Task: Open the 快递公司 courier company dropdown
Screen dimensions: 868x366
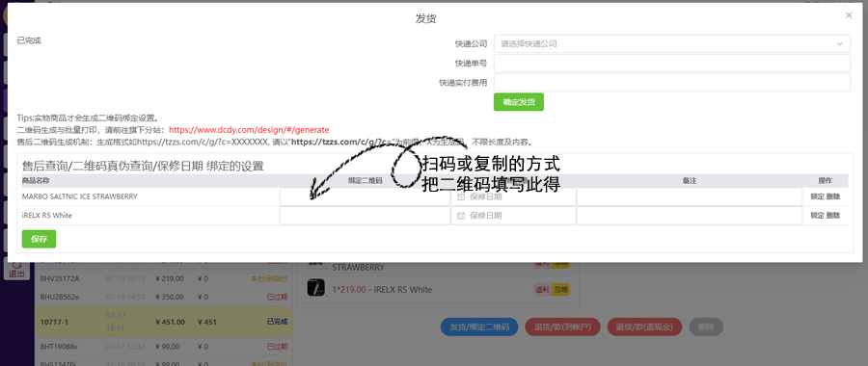Action: pyautogui.click(x=672, y=43)
